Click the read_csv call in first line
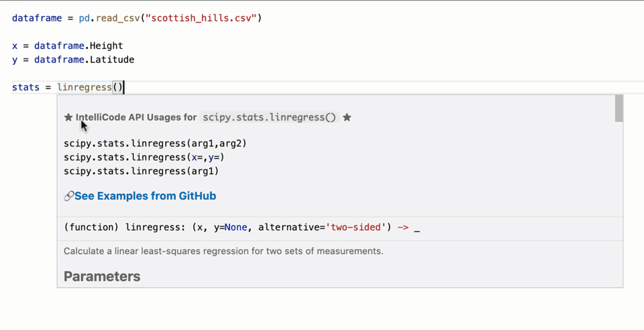Viewport: 644px width, 330px height. 118,19
